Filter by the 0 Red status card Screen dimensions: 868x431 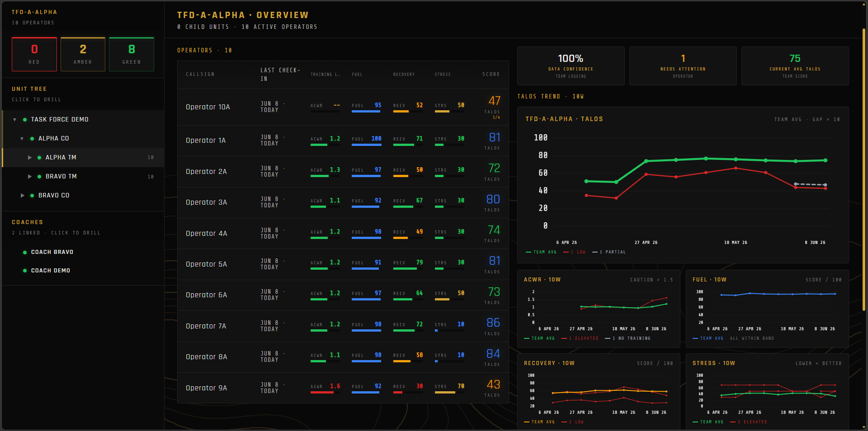point(34,54)
